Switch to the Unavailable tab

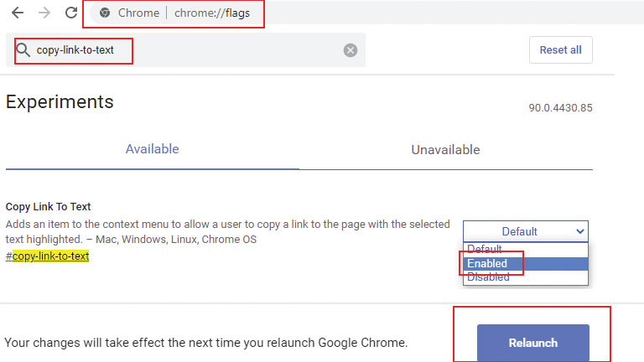(x=445, y=150)
